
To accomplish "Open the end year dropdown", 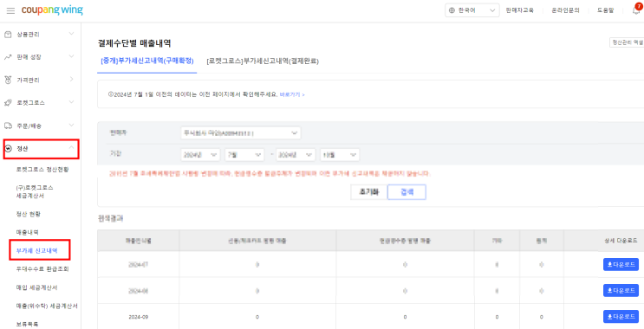I will (296, 155).
